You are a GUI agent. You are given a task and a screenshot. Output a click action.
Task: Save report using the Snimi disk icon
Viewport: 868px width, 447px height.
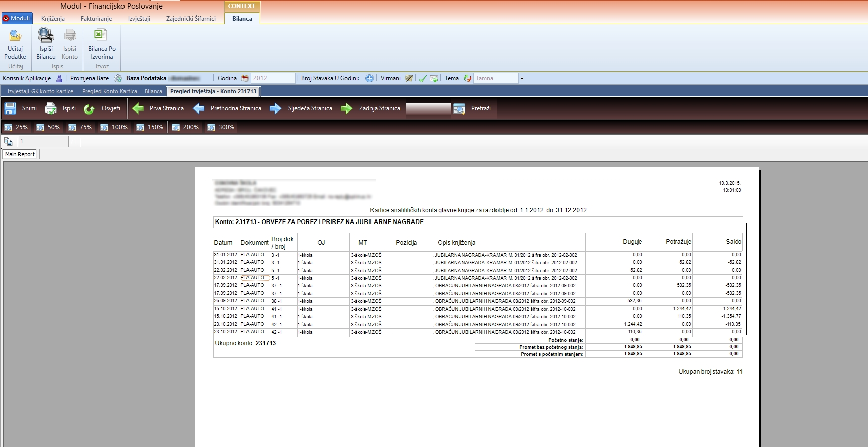(10, 108)
